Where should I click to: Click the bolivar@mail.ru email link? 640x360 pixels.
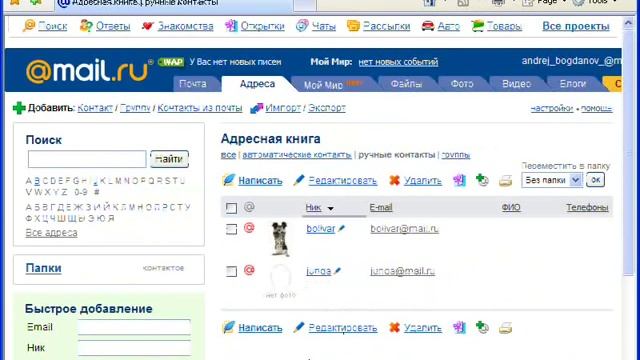pyautogui.click(x=404, y=229)
